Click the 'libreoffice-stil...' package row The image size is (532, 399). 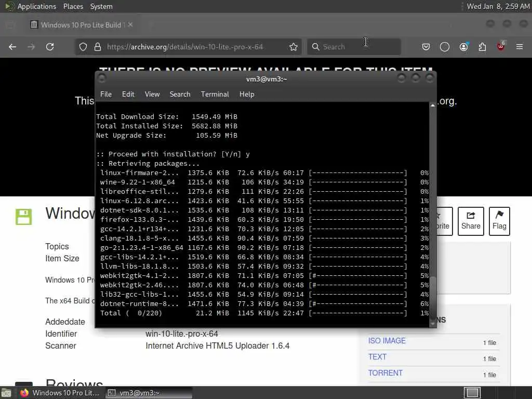(x=264, y=192)
